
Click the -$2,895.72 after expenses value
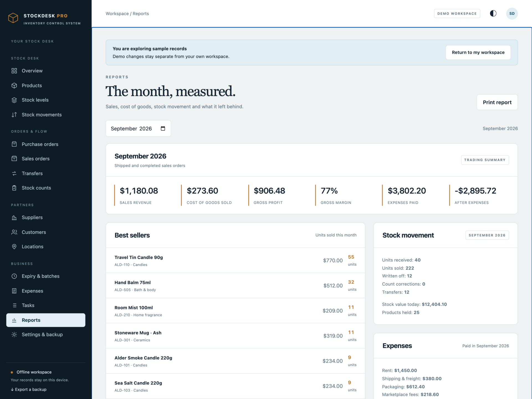pos(475,191)
